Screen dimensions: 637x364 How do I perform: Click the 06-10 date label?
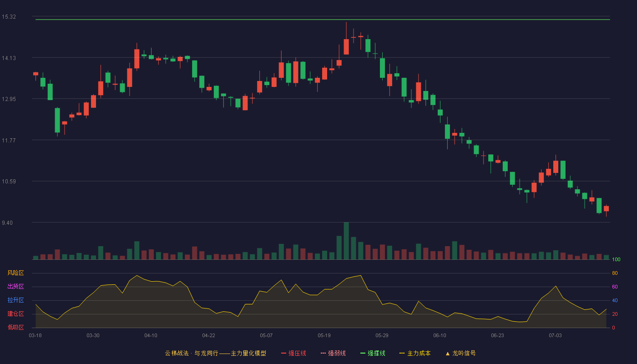pyautogui.click(x=440, y=335)
